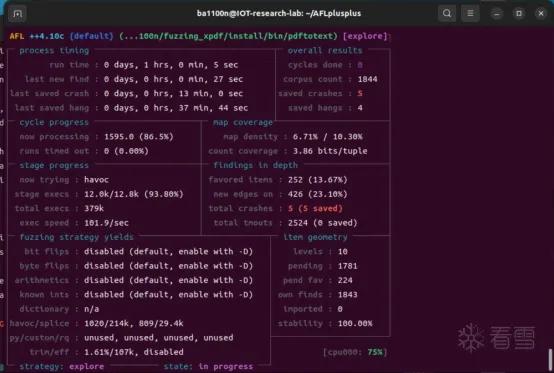This screenshot has width=554, height=373.
Task: Click havoc/splice value 1020/214k
Action: [x=134, y=324]
